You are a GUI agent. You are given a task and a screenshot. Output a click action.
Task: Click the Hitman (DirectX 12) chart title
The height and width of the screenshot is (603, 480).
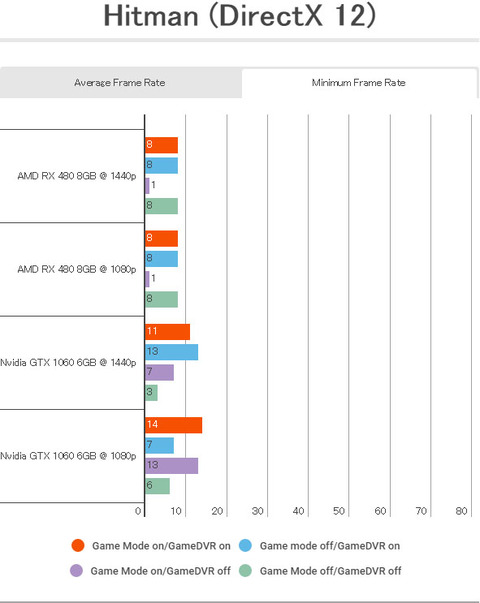pyautogui.click(x=240, y=16)
